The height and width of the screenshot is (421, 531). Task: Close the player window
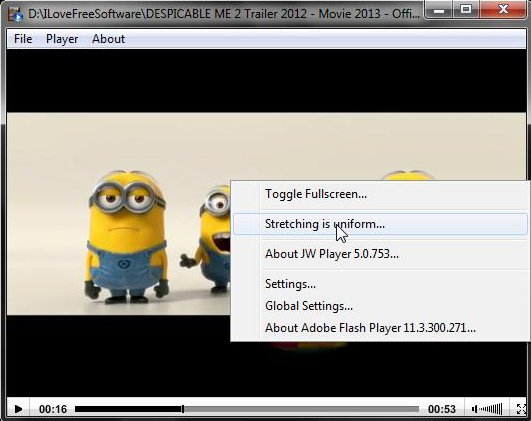503,9
